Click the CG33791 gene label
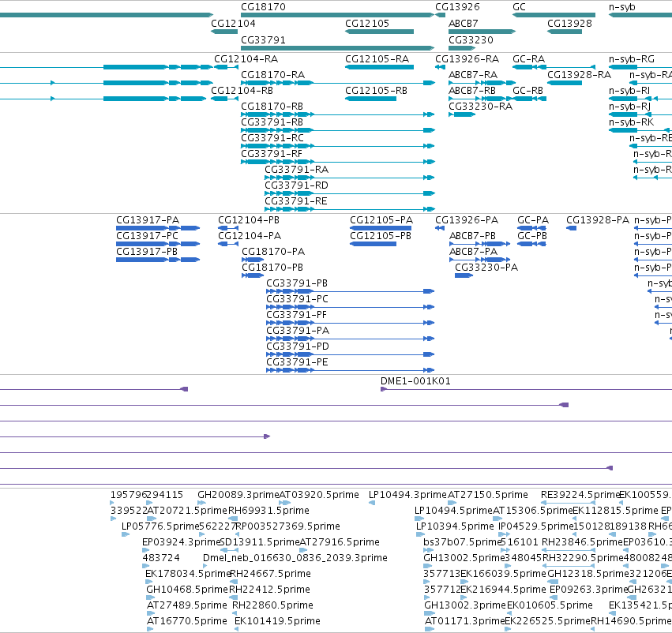Viewport: 672px width, 633px height. click(x=263, y=39)
